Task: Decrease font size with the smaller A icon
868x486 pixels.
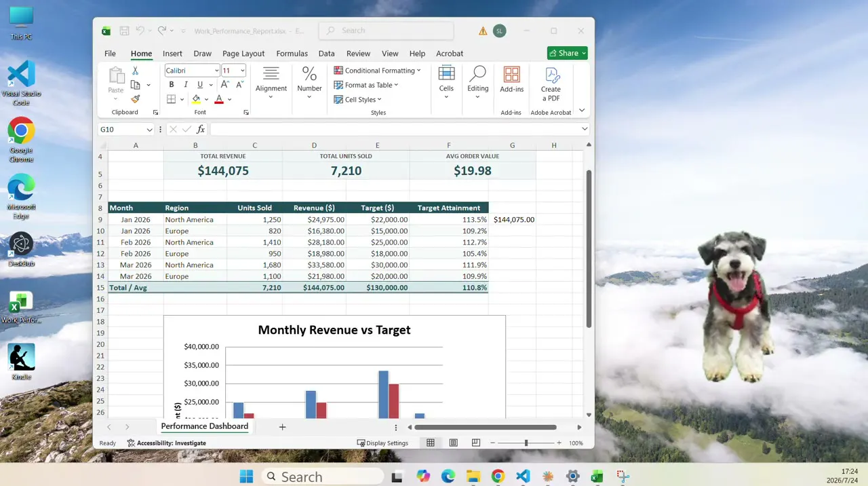Action: tap(239, 85)
